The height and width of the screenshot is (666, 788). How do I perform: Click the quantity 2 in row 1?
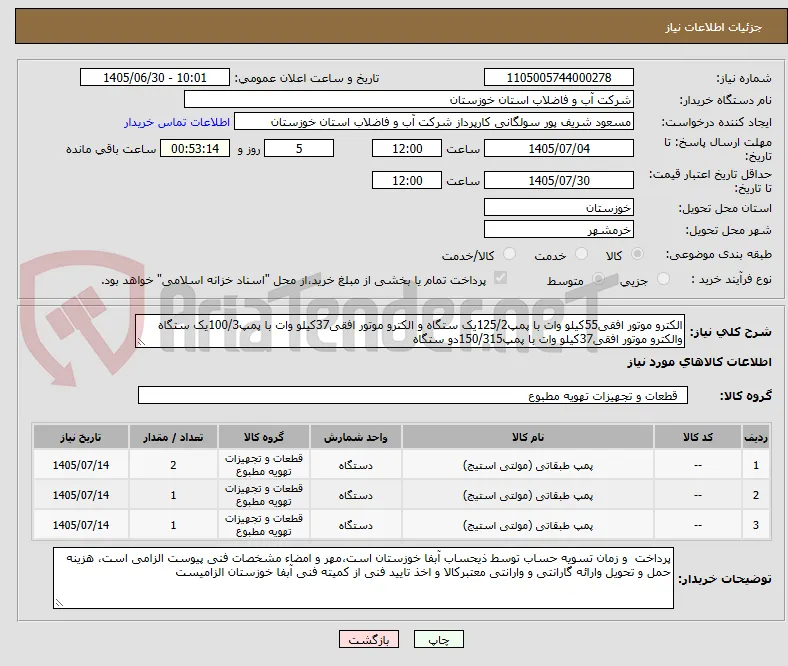point(173,465)
